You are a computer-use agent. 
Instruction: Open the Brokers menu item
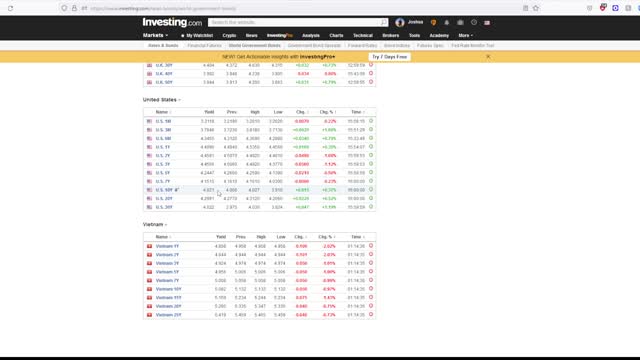coord(391,36)
